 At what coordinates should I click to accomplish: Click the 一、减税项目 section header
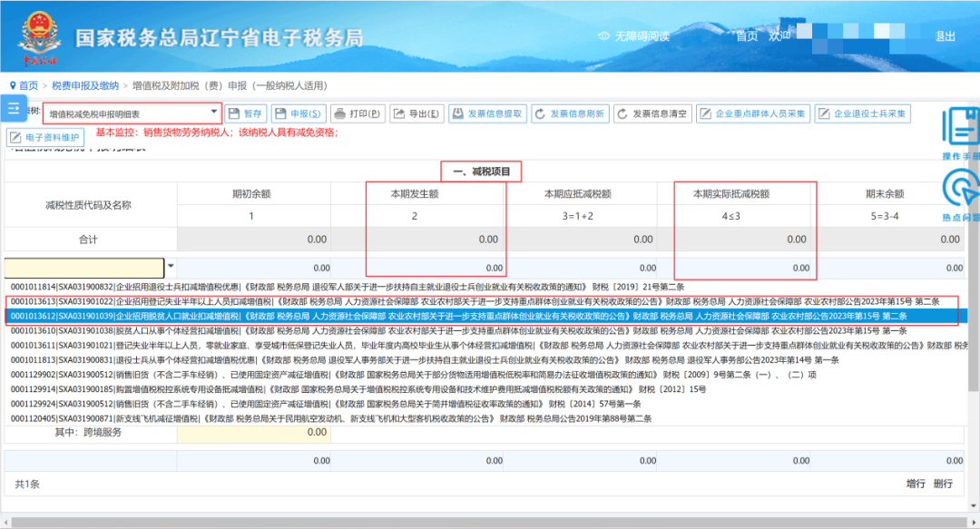click(481, 171)
